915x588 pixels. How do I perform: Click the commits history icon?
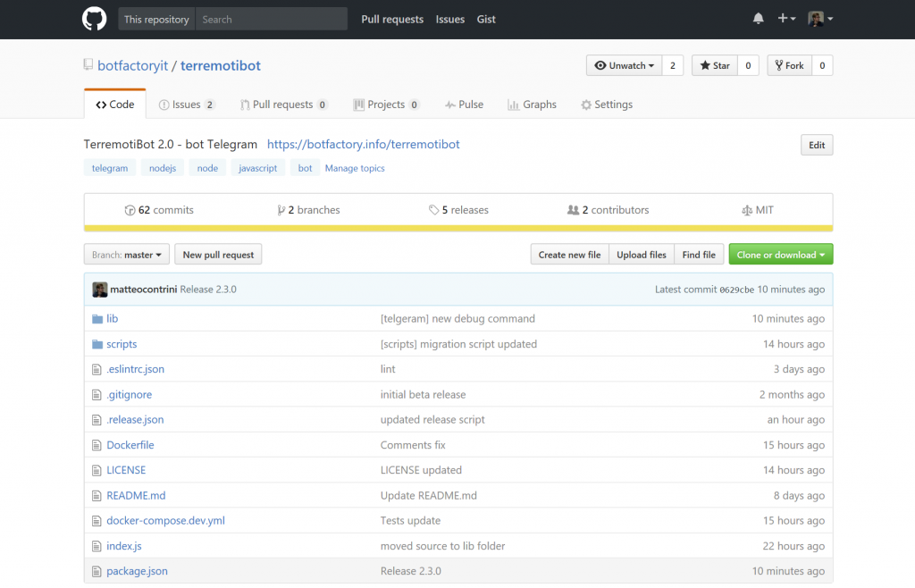[130, 209]
